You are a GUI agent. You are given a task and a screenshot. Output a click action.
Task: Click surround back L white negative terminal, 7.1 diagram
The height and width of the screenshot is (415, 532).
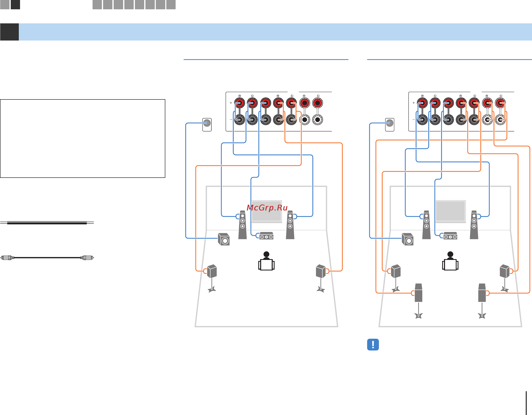tap(500, 120)
